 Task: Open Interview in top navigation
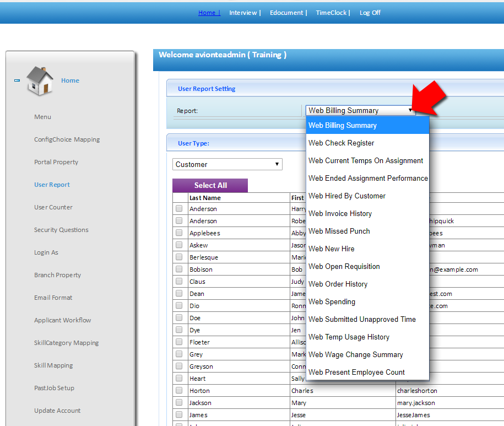(x=243, y=13)
